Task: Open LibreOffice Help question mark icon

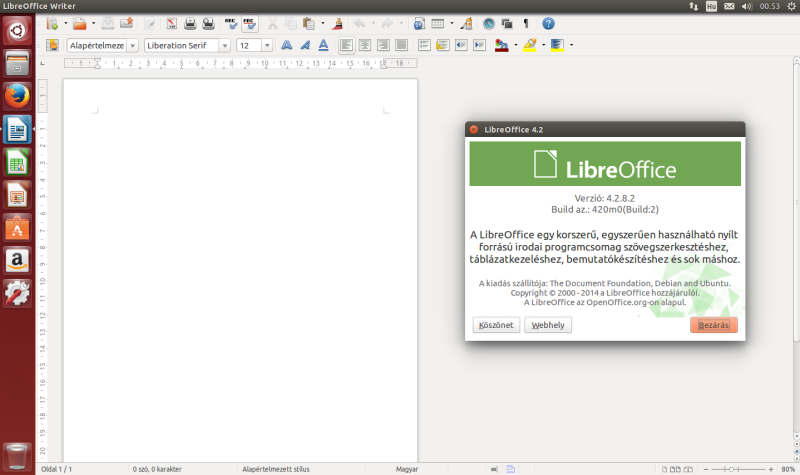Action: 548,23
